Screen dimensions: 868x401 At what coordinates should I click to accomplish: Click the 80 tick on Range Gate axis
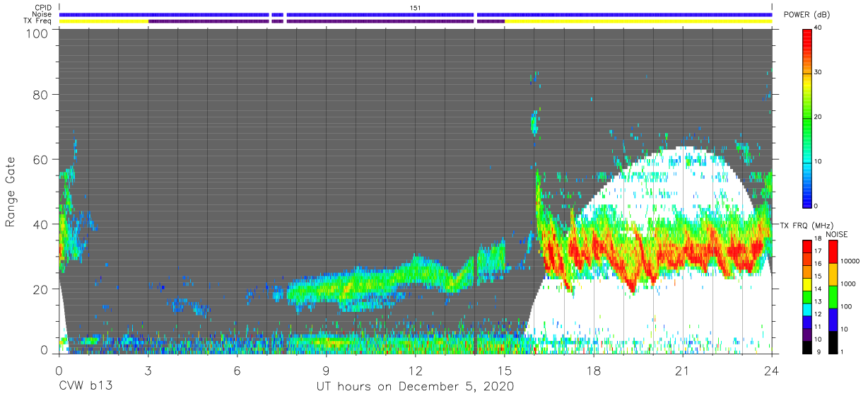tap(40, 95)
